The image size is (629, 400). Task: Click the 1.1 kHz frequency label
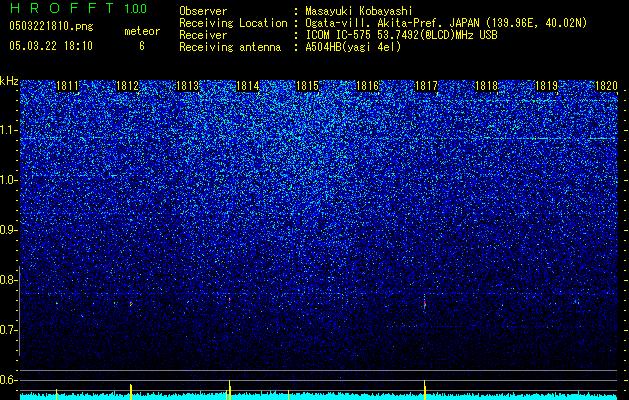9,131
